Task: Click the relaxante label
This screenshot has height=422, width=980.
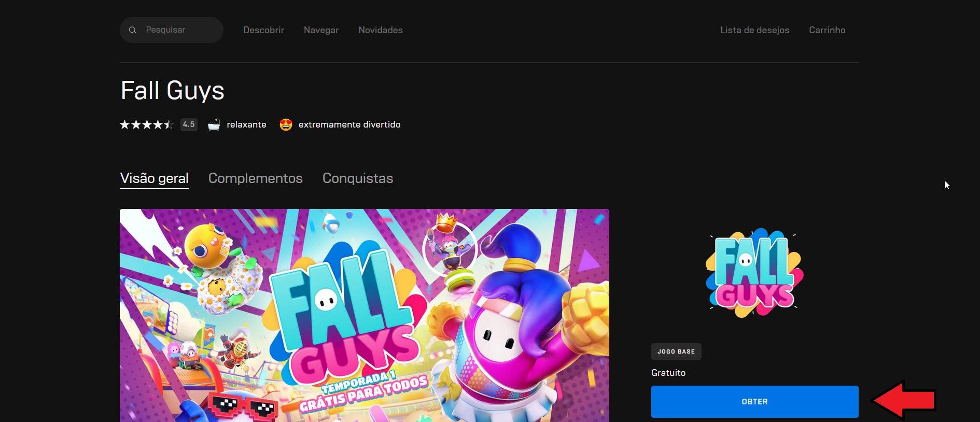Action: point(246,124)
